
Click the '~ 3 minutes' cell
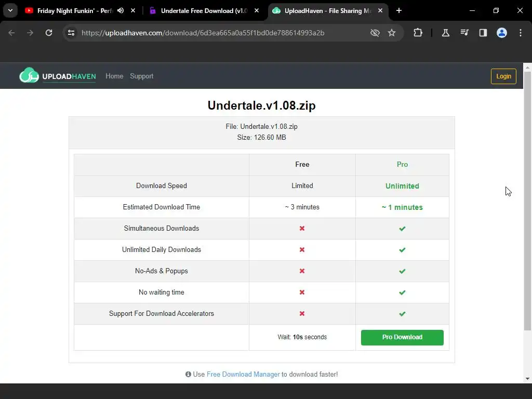(x=302, y=207)
